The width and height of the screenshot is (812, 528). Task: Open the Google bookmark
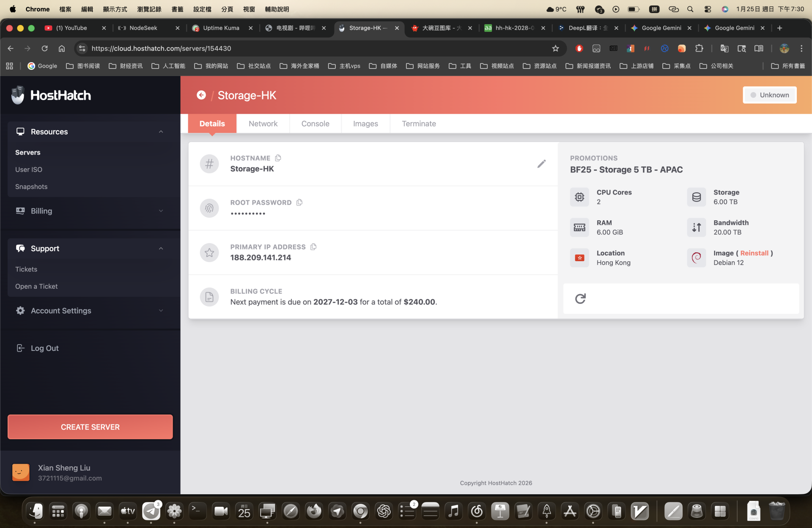click(x=42, y=66)
